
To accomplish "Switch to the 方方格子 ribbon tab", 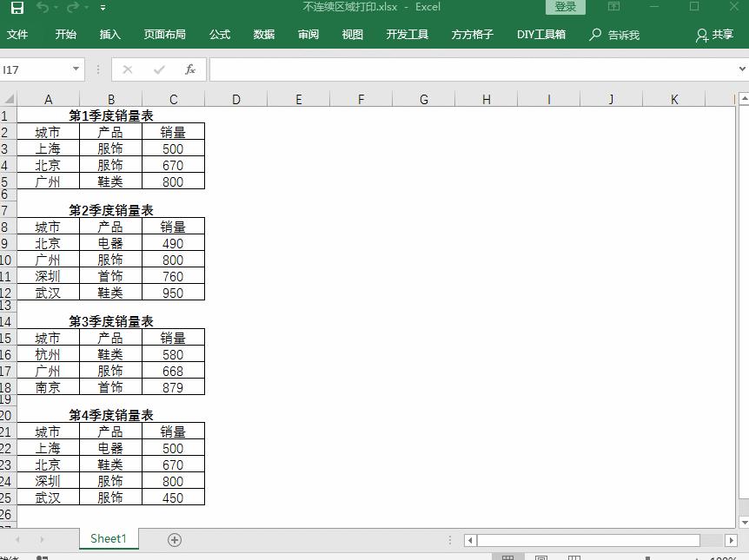I will click(x=472, y=35).
